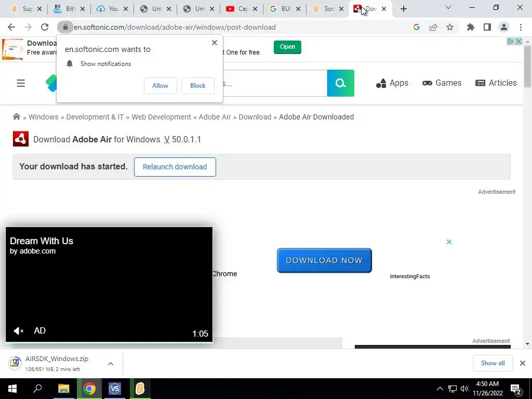532x399 pixels.
Task: Close the Download Now advertisement
Action: tap(449, 242)
